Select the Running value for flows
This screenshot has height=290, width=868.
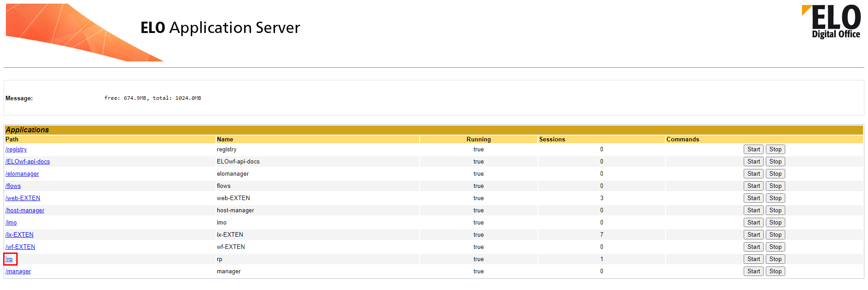tap(479, 186)
